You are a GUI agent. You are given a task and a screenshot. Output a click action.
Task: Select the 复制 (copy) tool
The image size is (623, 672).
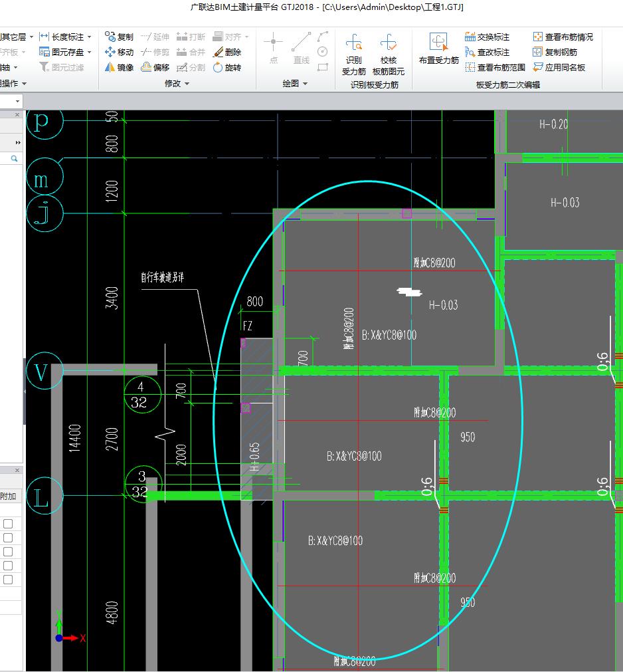click(119, 37)
